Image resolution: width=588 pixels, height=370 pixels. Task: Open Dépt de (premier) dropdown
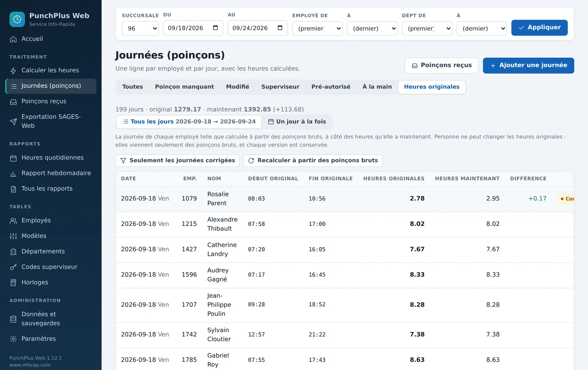[427, 28]
